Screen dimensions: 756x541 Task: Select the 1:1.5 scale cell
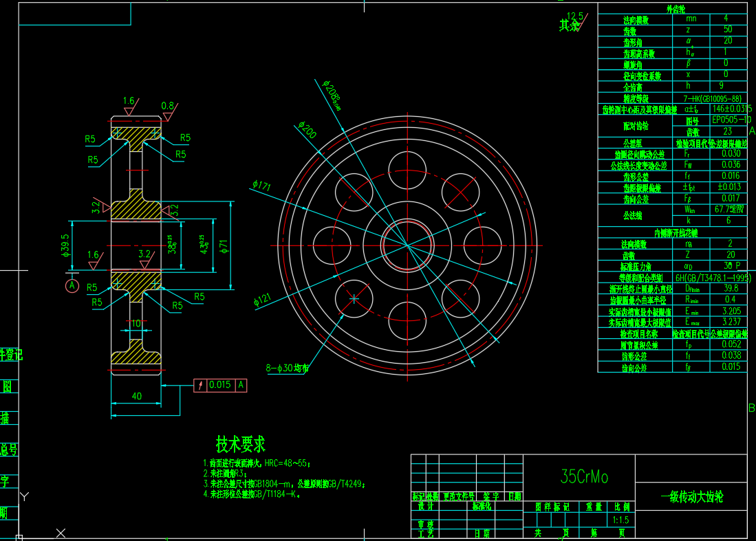tap(620, 520)
